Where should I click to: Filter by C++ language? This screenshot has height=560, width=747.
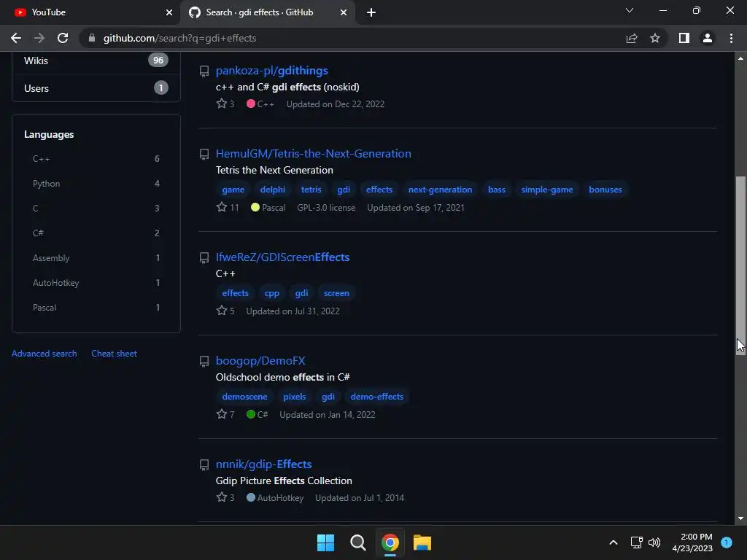coord(96,158)
